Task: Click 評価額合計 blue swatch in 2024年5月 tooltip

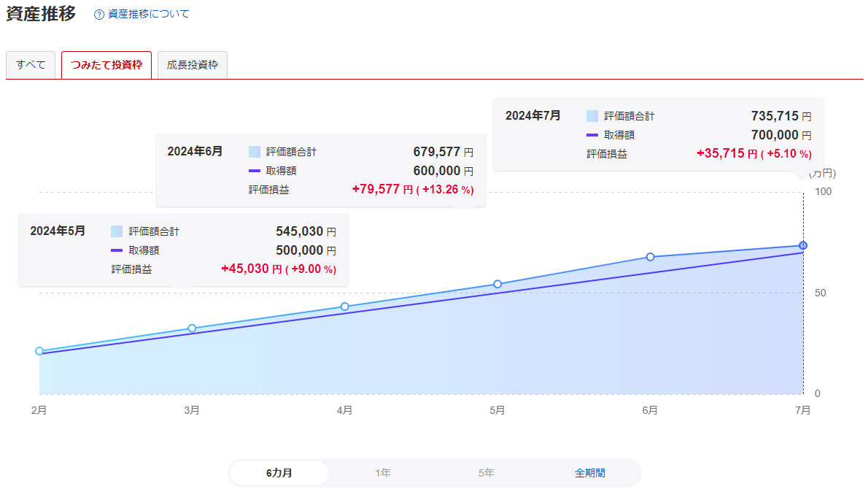Action: pos(117,231)
